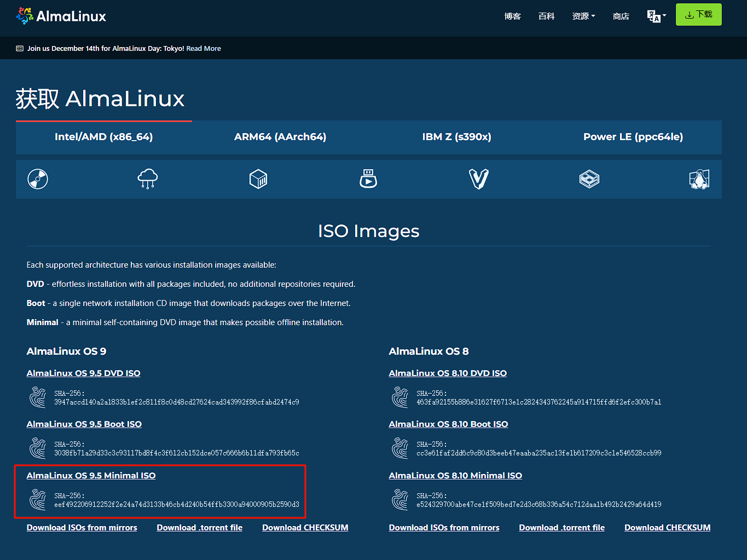Click the AlmaLinux logo in header
747x560 pixels.
point(61,16)
